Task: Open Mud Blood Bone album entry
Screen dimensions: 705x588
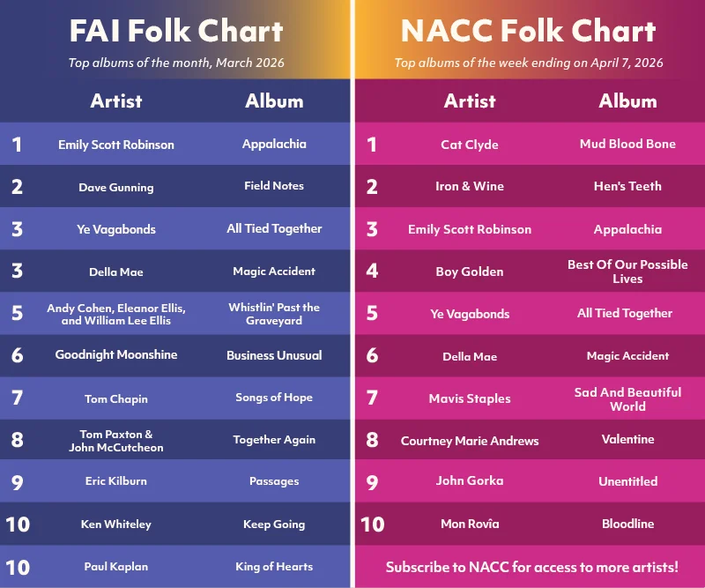Action: (x=627, y=144)
